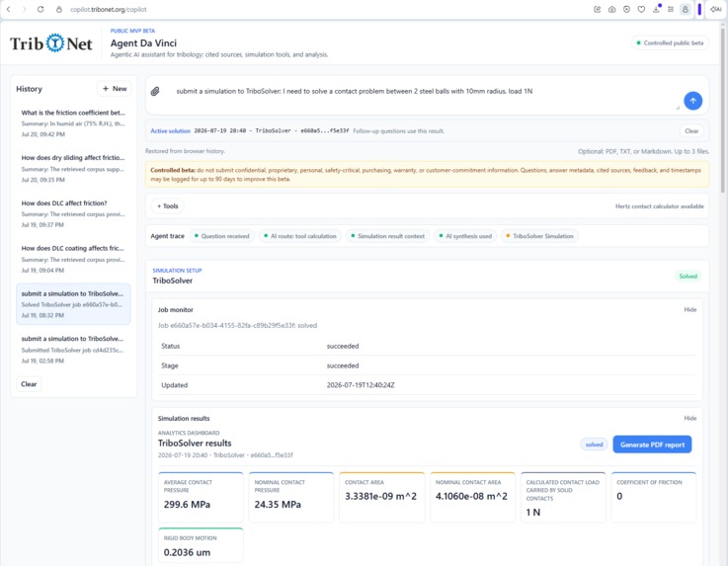Click the Status 'succeeded' value
The height and width of the screenshot is (566, 728).
(343, 347)
